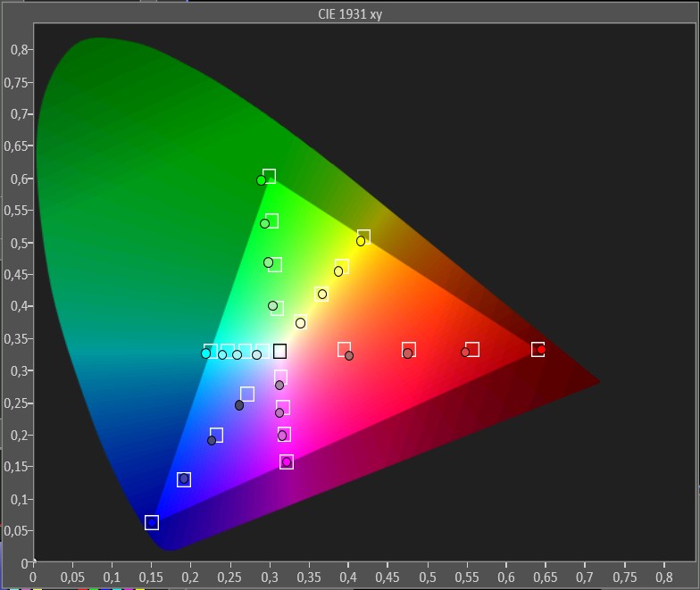Click the 0,65 label on the horizontal axis
The width and height of the screenshot is (700, 590).
[545, 577]
